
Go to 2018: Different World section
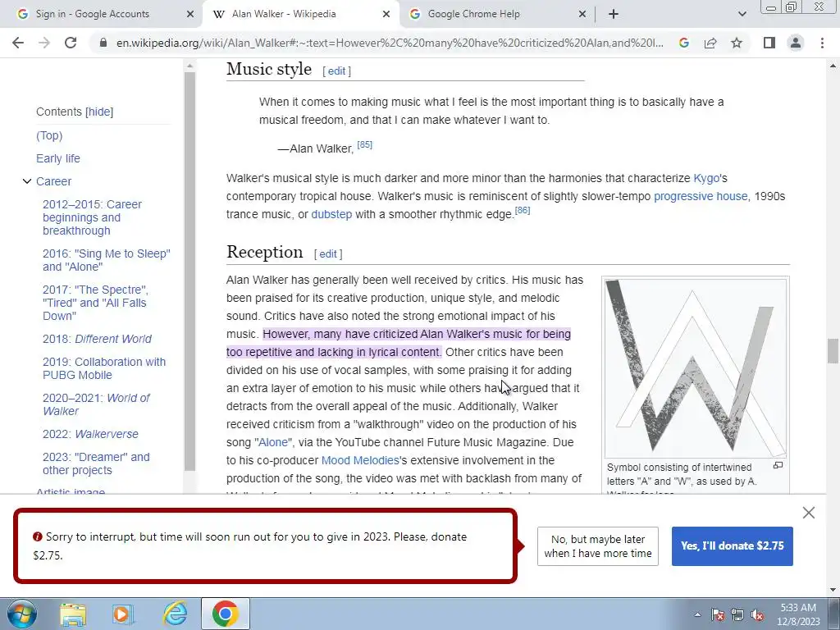click(97, 339)
